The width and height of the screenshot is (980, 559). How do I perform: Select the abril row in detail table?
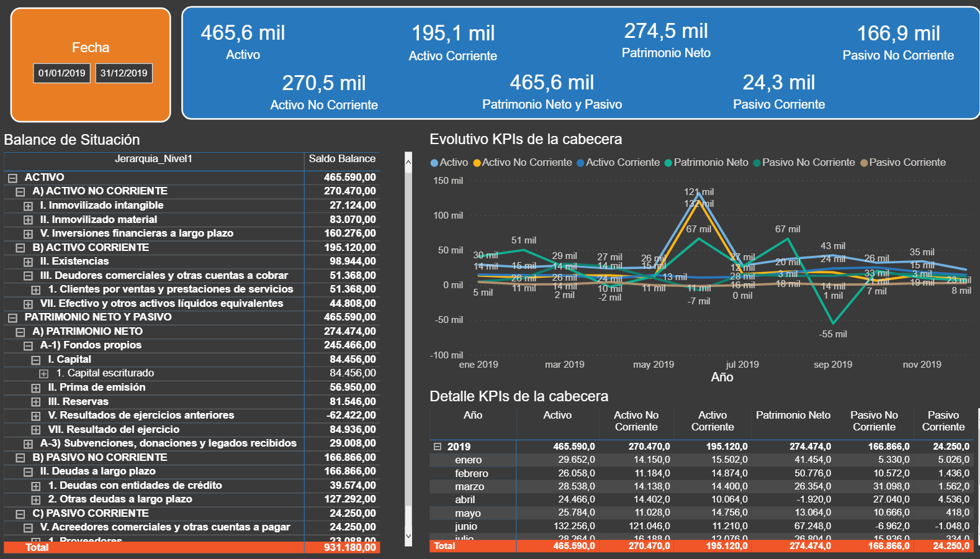700,499
